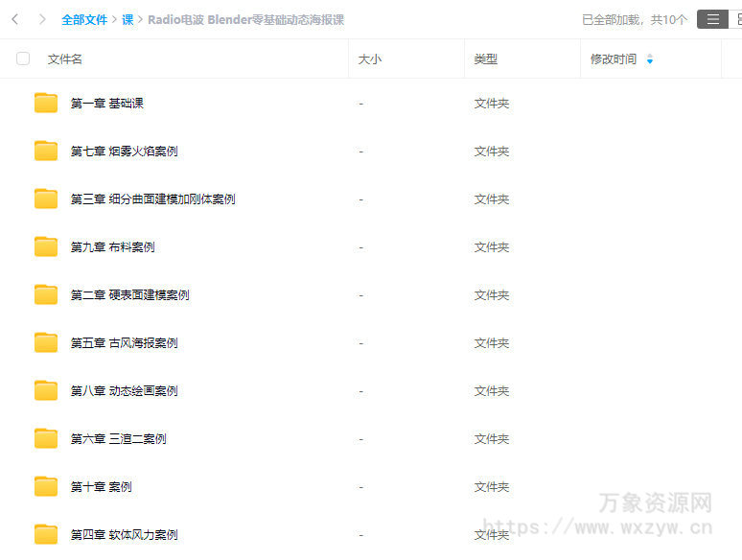Click folder icon of 第一章 基础课

(46, 103)
